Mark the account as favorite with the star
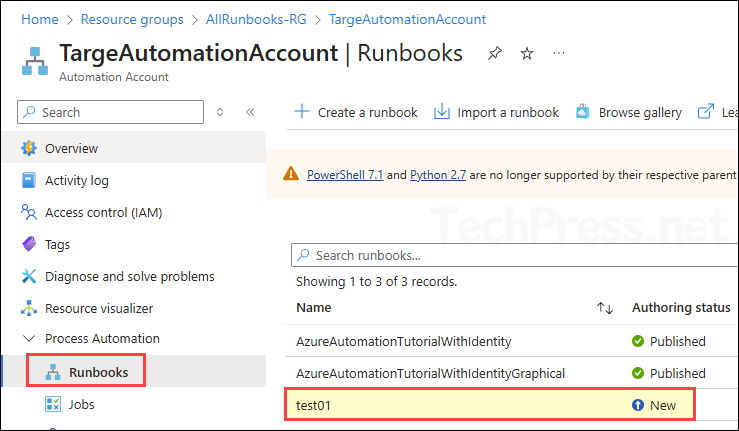Image resolution: width=739 pixels, height=431 pixels. coord(526,53)
